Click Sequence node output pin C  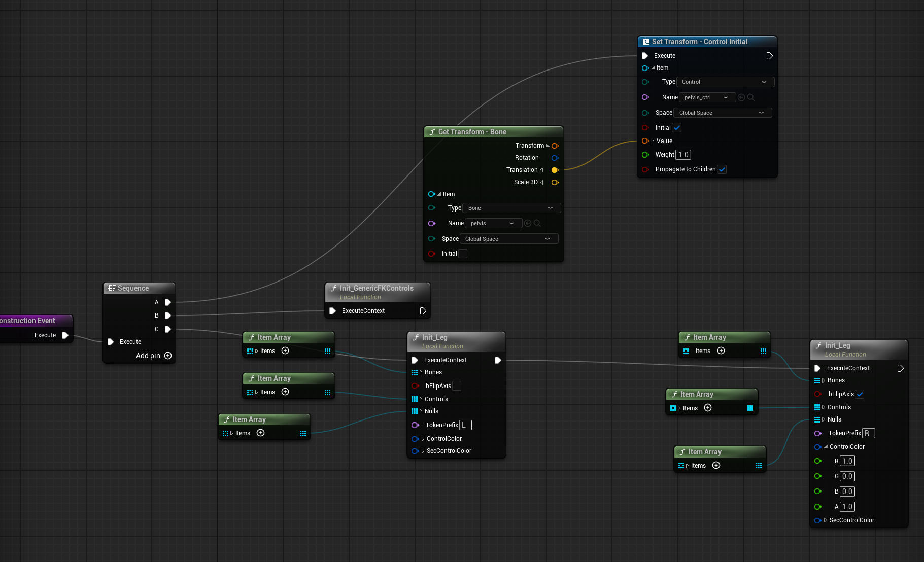tap(167, 329)
